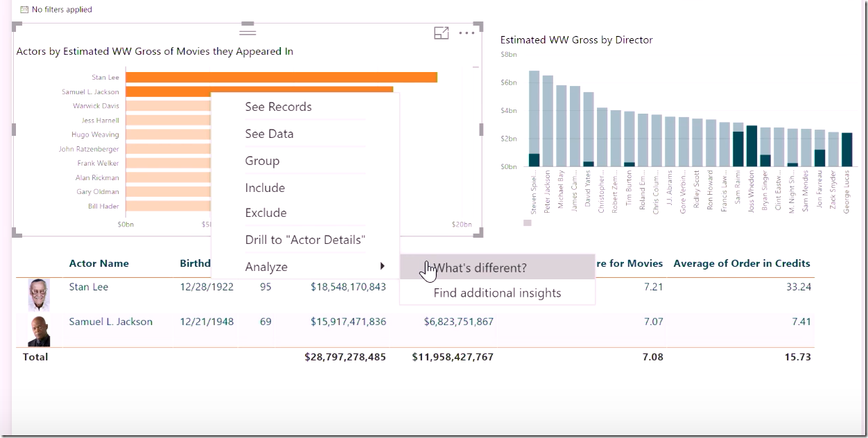Choose Include from the context menu
The image size is (868, 438).
point(265,188)
